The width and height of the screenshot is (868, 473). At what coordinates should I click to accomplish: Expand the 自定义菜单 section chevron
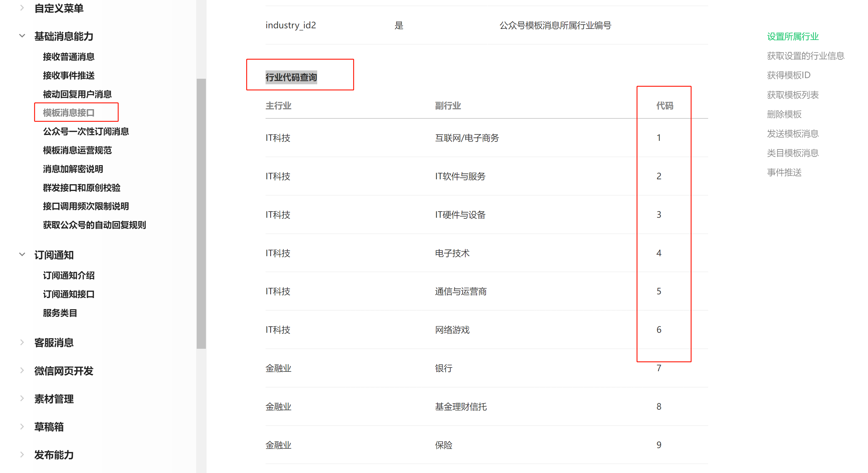22,8
